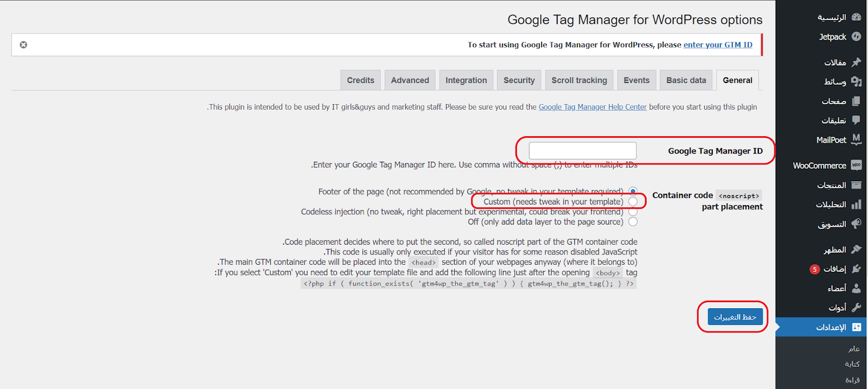Image resolution: width=868 pixels, height=389 pixels.
Task: Click the plugin icon next to إضافات
Action: click(856, 269)
